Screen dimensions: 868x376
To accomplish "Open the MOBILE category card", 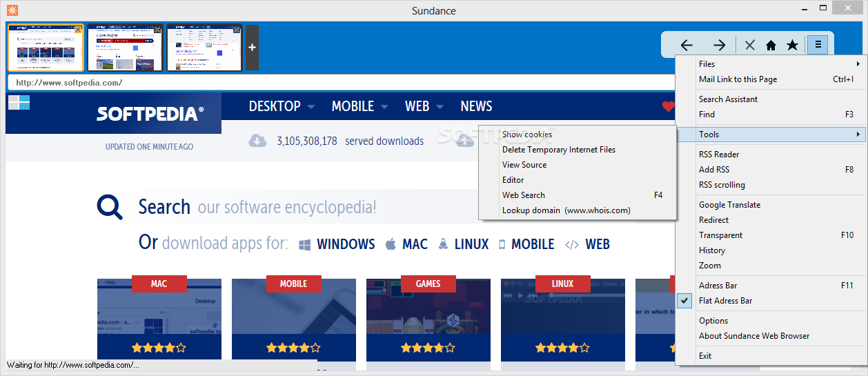I will click(x=294, y=319).
